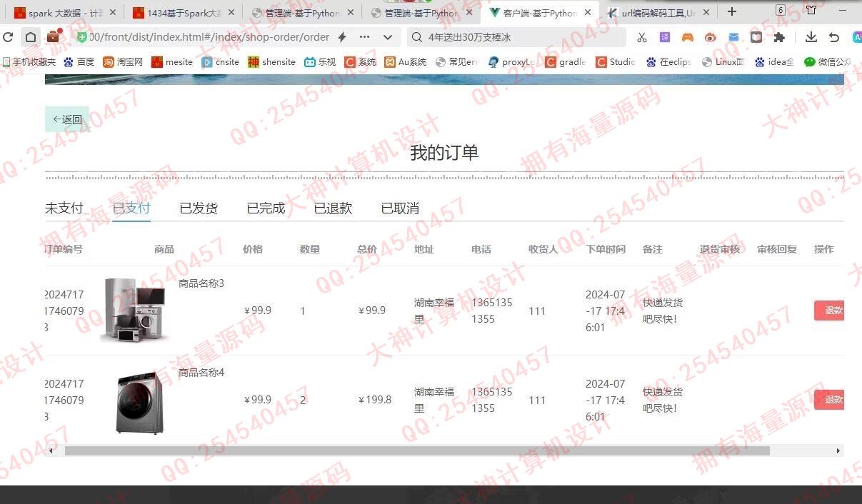
Task: Open the browser skin shirt icon
Action: [811, 10]
